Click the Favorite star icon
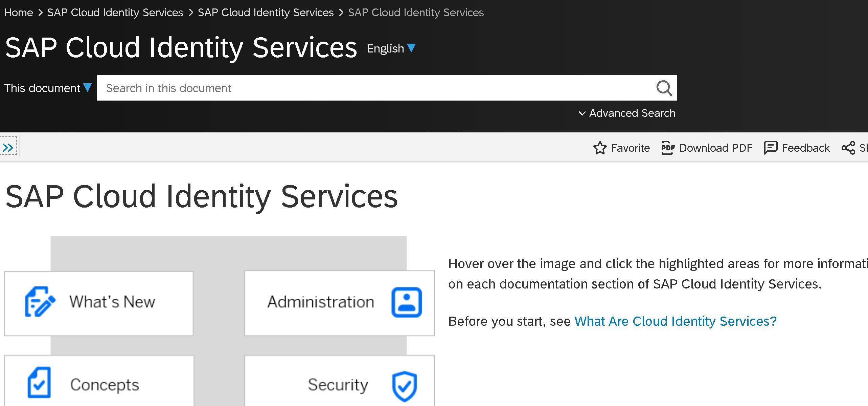This screenshot has height=406, width=868. pos(600,148)
